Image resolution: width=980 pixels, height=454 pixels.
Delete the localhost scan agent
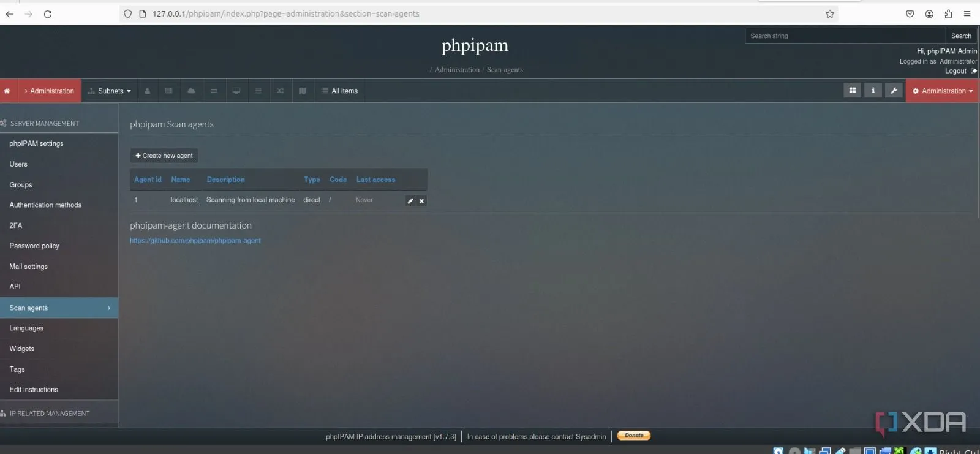[421, 201]
